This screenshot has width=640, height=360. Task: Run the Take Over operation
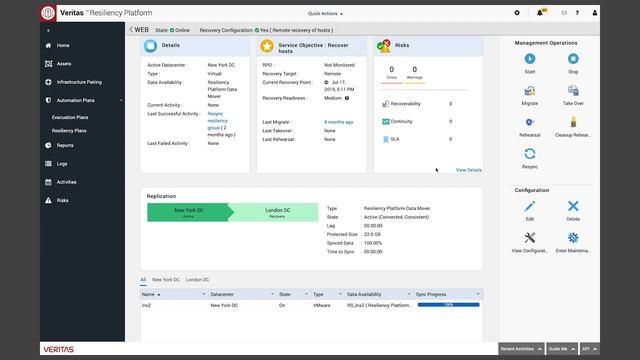point(573,91)
